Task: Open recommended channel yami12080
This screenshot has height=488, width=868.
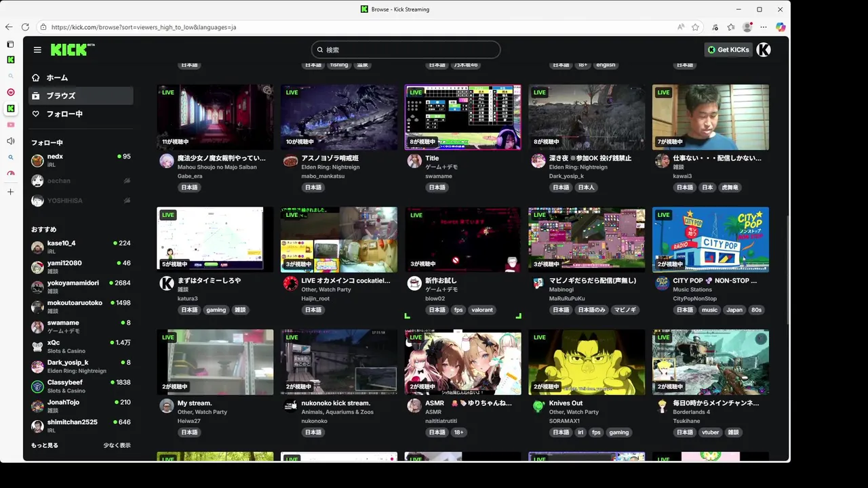Action: pos(81,266)
